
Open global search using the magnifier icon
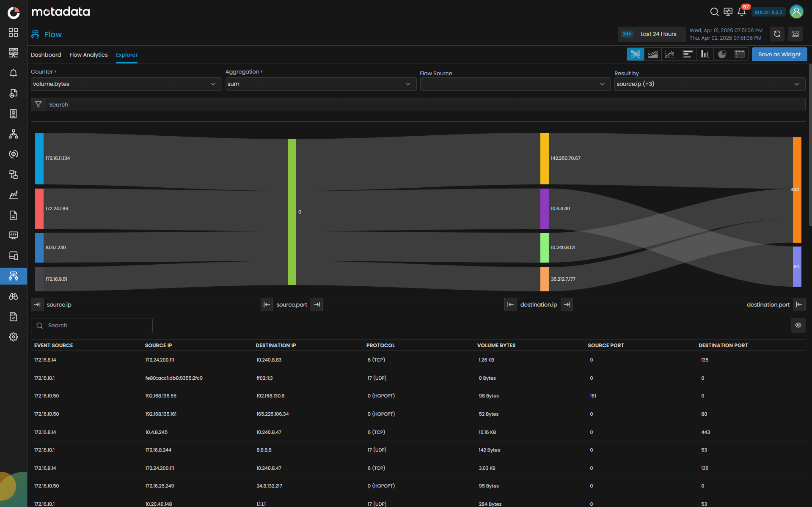(x=714, y=12)
